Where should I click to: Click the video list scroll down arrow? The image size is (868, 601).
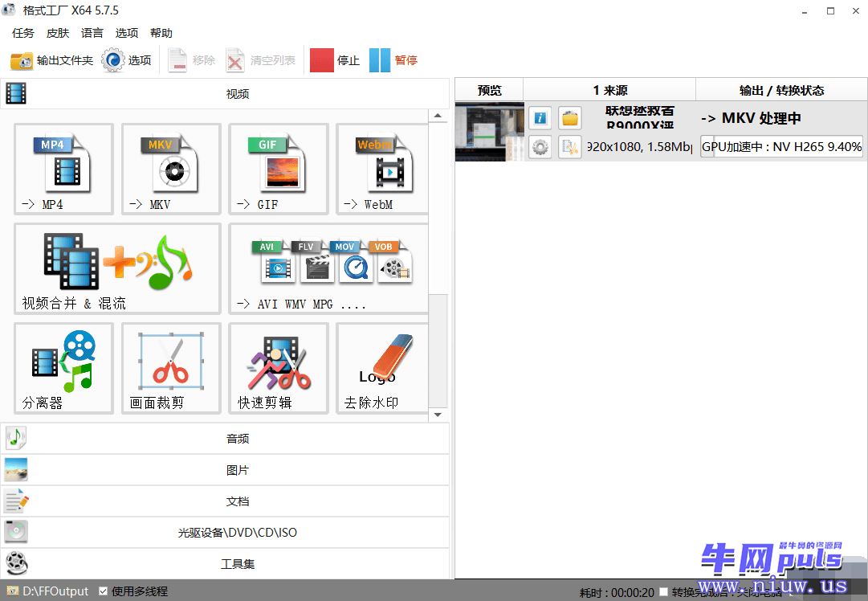[438, 415]
